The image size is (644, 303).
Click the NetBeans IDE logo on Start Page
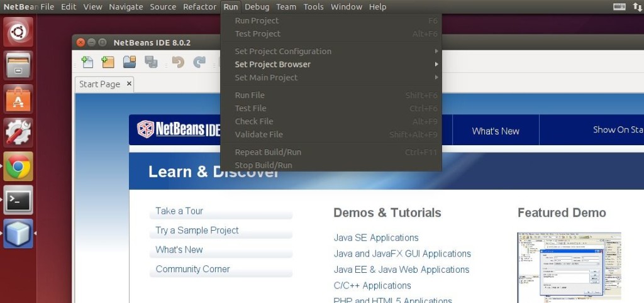pyautogui.click(x=178, y=129)
